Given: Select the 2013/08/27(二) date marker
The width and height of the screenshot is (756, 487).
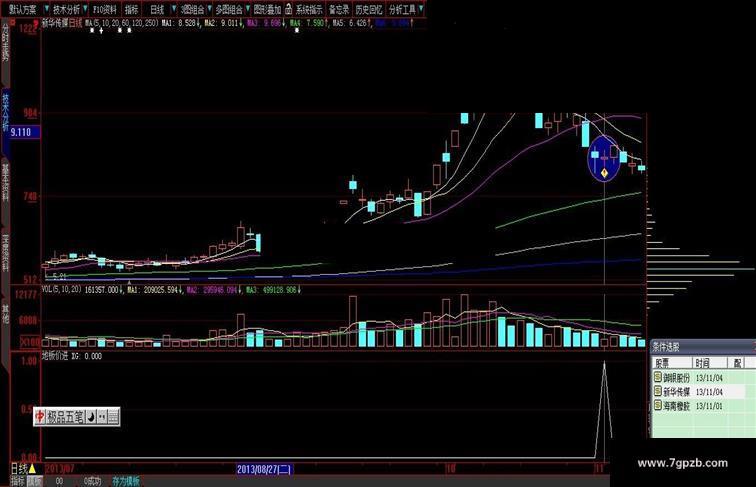Looking at the screenshot, I should click(x=264, y=469).
